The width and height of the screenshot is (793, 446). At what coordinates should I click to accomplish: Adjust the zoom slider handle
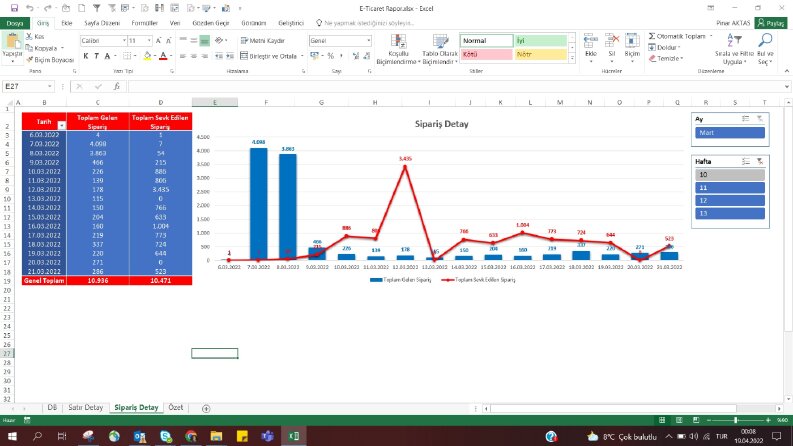(x=735, y=420)
